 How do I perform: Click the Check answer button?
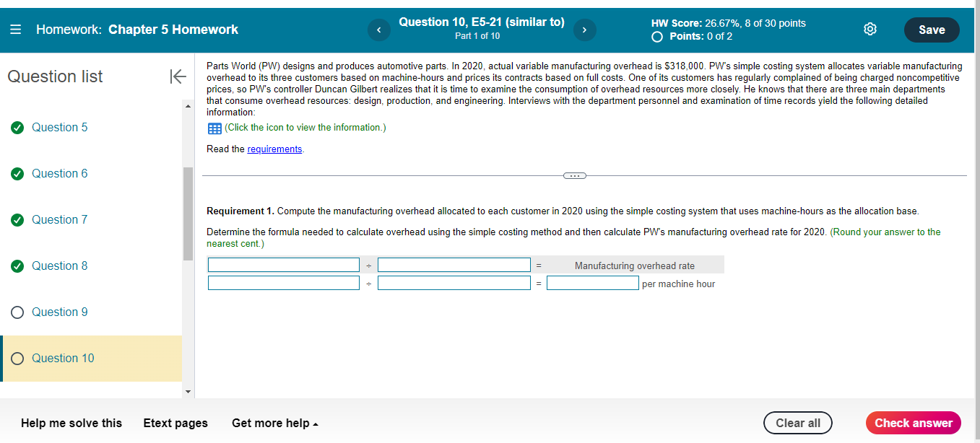913,423
